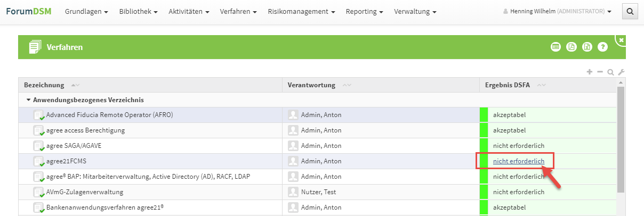Open the Grundlagen dropdown menu
Viewport: 644px width, 216px height.
(x=86, y=11)
